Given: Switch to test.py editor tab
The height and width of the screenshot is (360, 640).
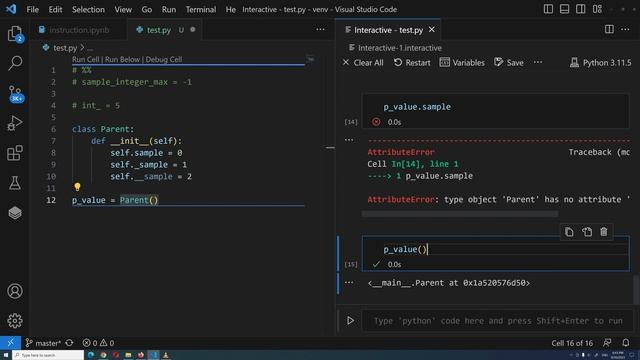Looking at the screenshot, I should click(x=159, y=30).
